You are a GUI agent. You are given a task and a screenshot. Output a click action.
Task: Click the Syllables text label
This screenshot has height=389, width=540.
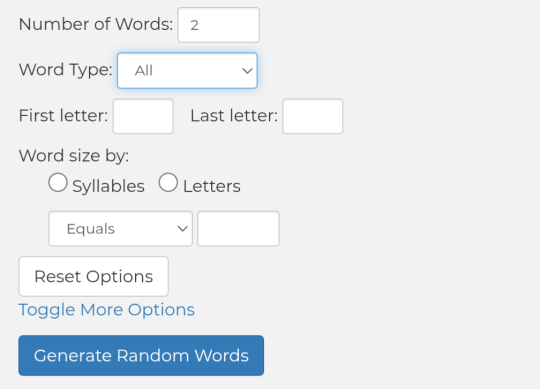point(108,187)
